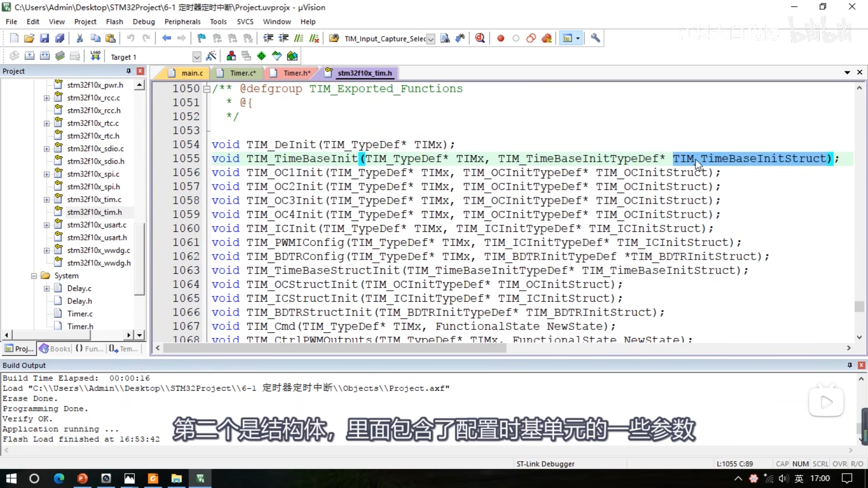The height and width of the screenshot is (488, 868).
Task: Open the Peripherals menu
Action: 182,22
